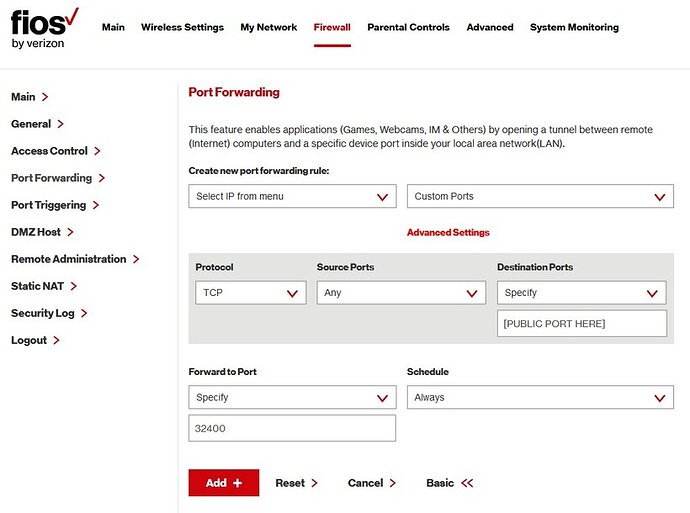Click the Fios by Verizon logo

pyautogui.click(x=44, y=28)
